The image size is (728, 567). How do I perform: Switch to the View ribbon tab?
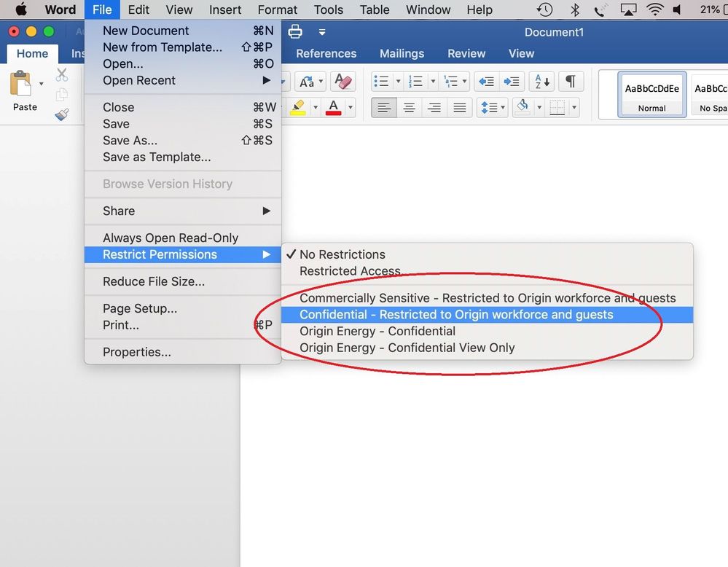pyautogui.click(x=521, y=53)
